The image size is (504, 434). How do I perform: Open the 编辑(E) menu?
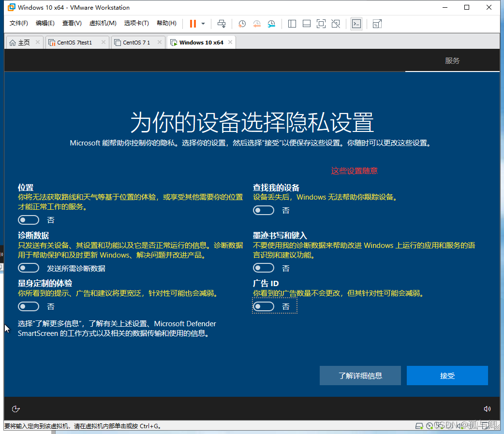coord(45,23)
